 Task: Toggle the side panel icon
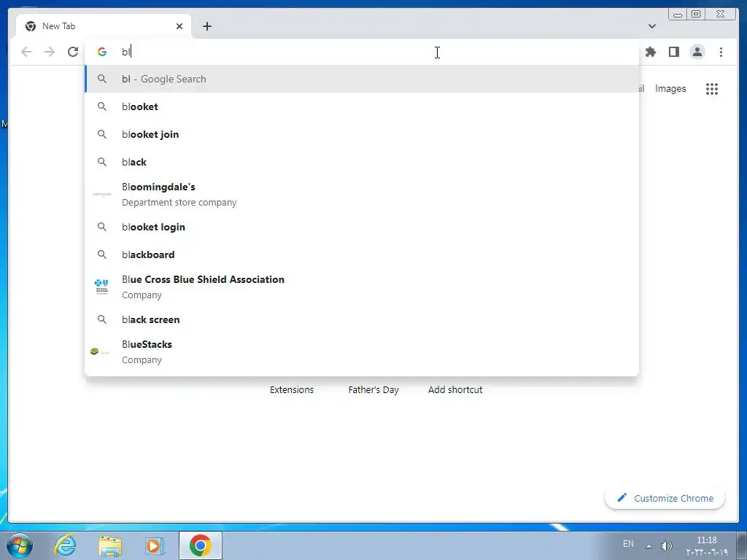pyautogui.click(x=673, y=52)
